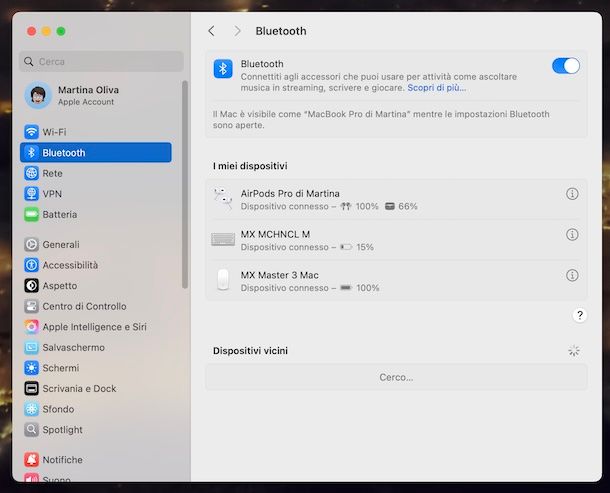Click the 15% keyboard battery value

pos(365,247)
